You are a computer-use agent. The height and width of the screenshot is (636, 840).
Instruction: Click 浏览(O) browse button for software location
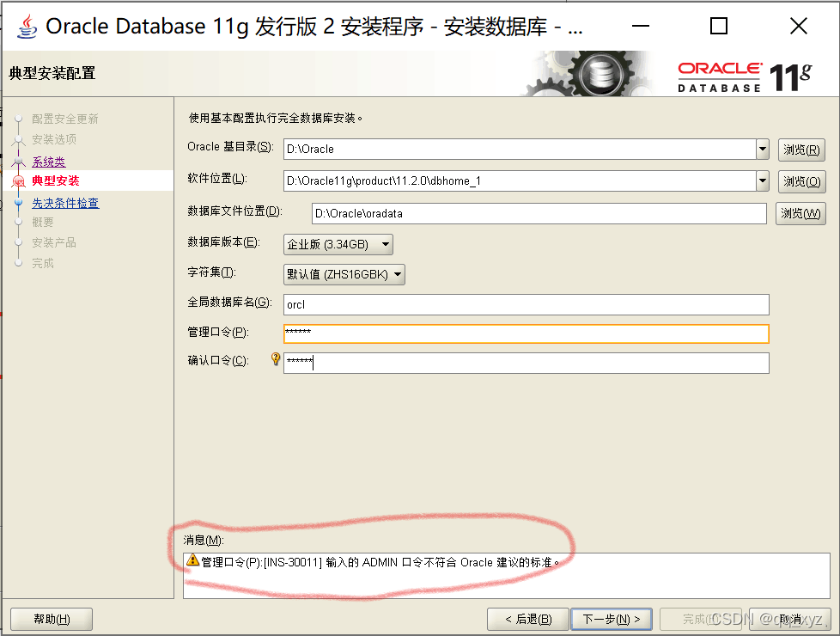(801, 182)
